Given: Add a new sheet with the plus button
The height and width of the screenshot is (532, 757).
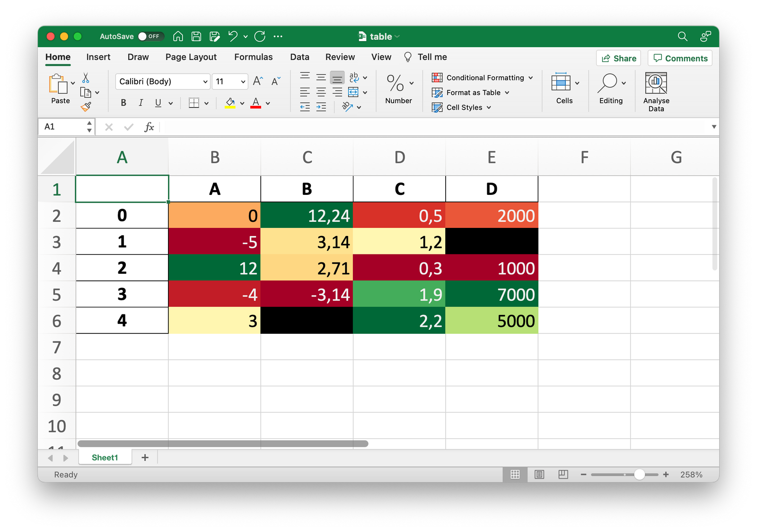Looking at the screenshot, I should coord(145,457).
